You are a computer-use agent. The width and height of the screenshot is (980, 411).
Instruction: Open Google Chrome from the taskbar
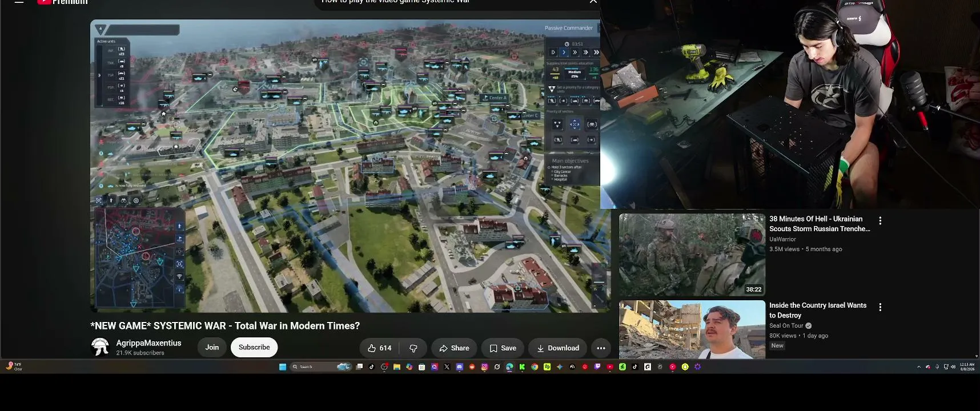(535, 367)
